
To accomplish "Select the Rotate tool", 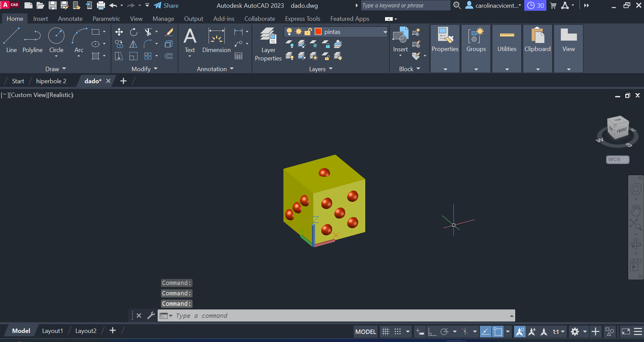I will pyautogui.click(x=133, y=32).
